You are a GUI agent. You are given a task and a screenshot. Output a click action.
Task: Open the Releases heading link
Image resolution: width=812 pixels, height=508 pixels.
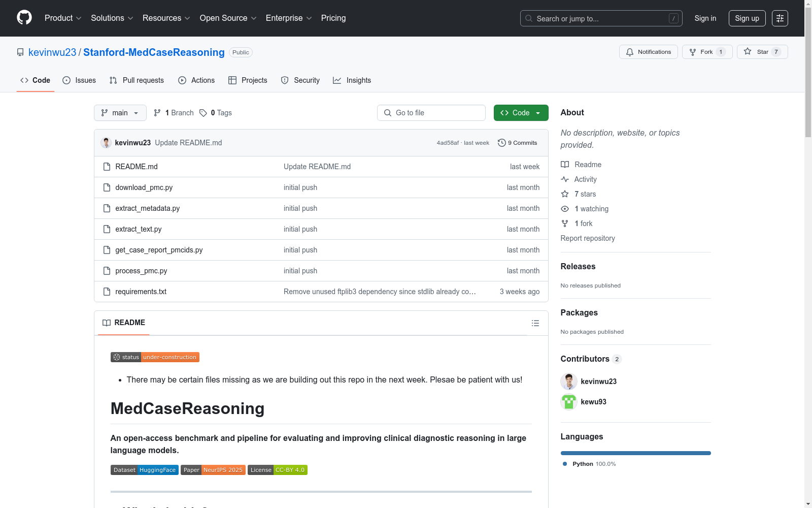[x=578, y=266]
